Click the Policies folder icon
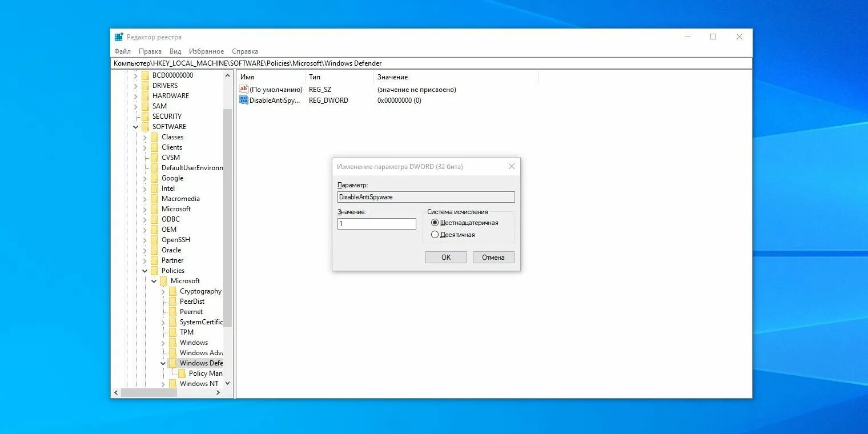868x434 pixels. click(x=154, y=271)
